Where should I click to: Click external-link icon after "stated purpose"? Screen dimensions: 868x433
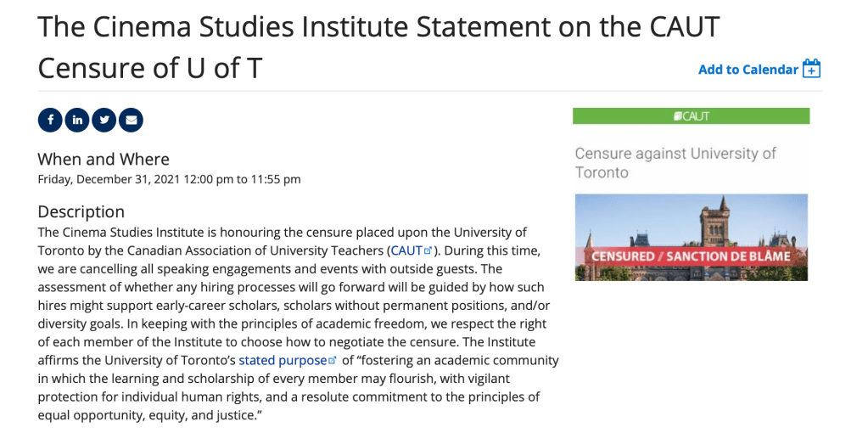[x=333, y=360]
